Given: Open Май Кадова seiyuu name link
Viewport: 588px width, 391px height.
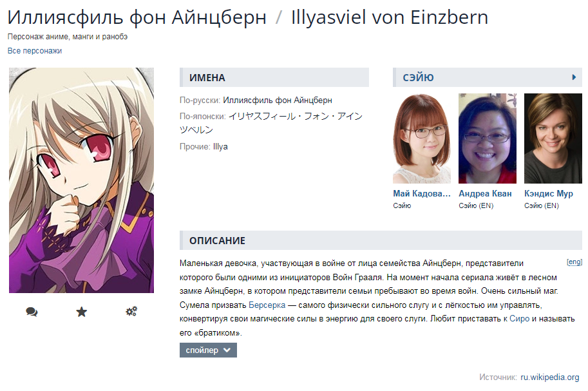Looking at the screenshot, I should (422, 194).
